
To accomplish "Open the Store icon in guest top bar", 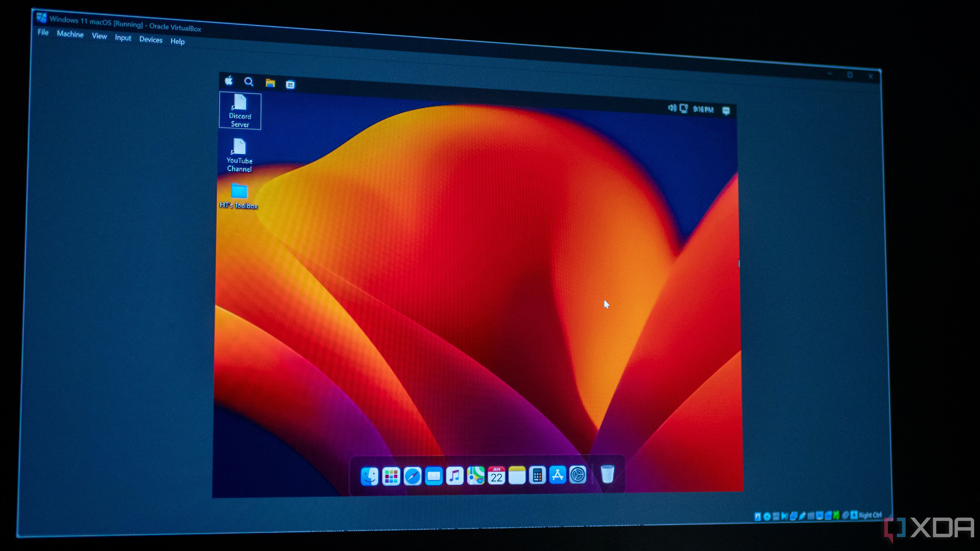I will [290, 84].
